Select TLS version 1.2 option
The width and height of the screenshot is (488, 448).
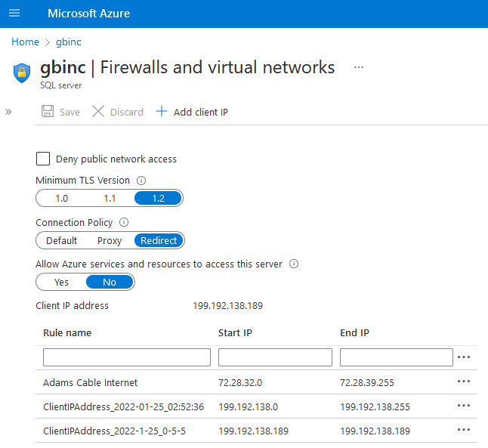point(158,199)
